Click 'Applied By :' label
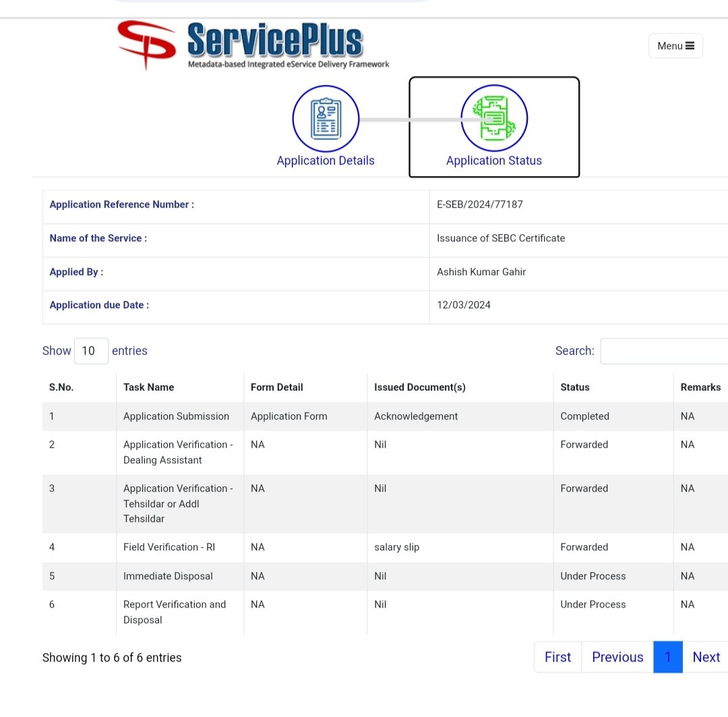The image size is (728, 717). pos(76,272)
